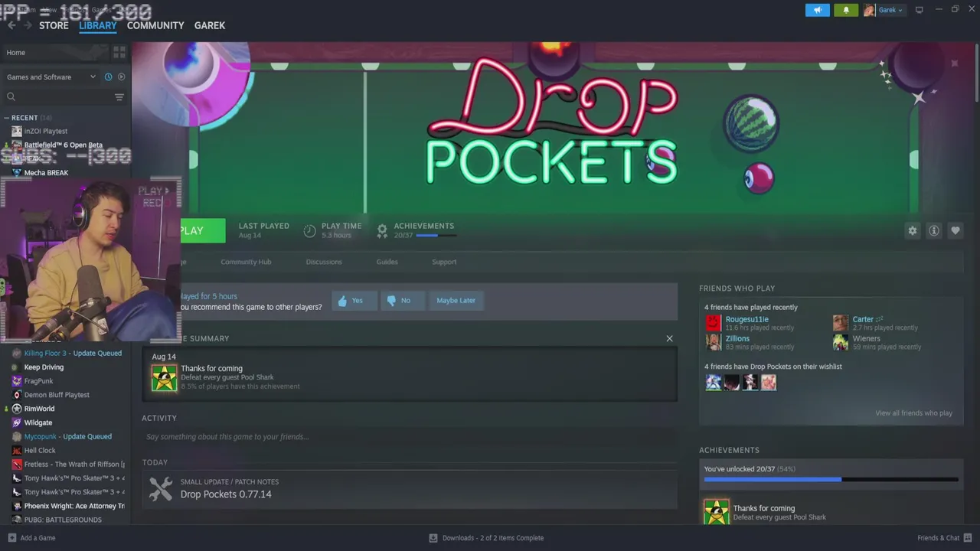Toggle sort by recent activity clock icon
980x551 pixels.
tap(108, 77)
